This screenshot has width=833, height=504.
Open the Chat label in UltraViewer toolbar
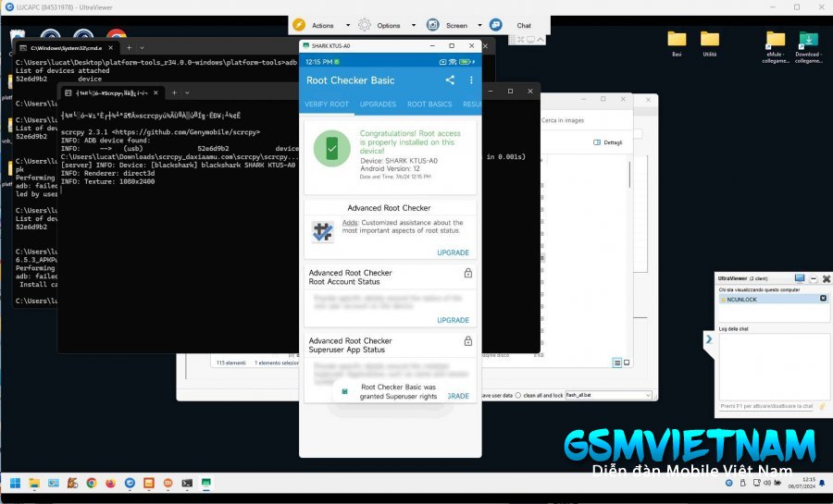coord(524,26)
